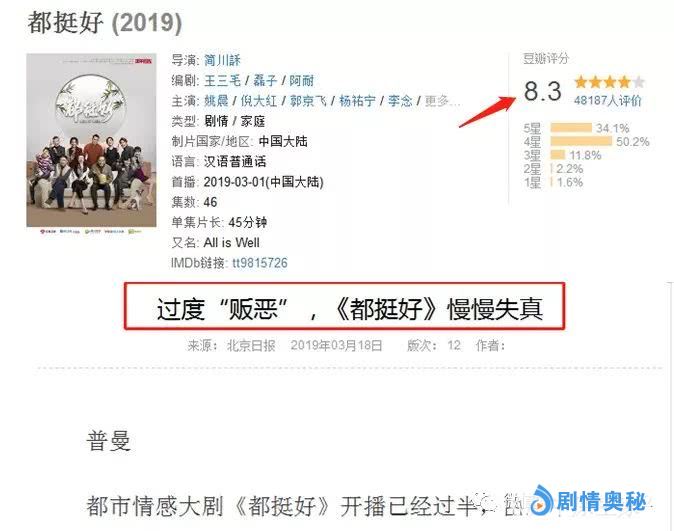
Task: Click the 5星 rating bar
Action: (x=571, y=128)
